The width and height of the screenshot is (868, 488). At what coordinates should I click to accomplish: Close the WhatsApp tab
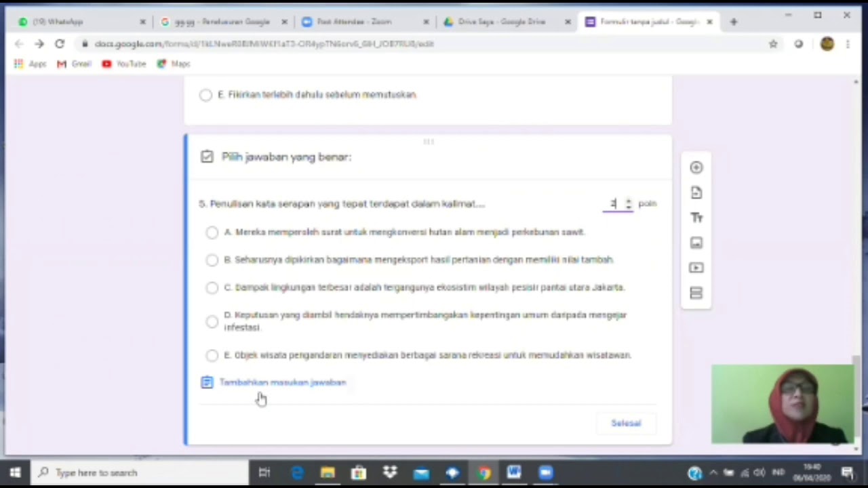click(142, 22)
